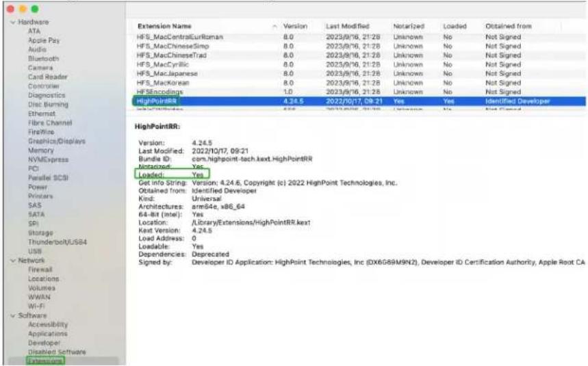Select the HFS_MacChineseTrad extension row

click(x=355, y=55)
